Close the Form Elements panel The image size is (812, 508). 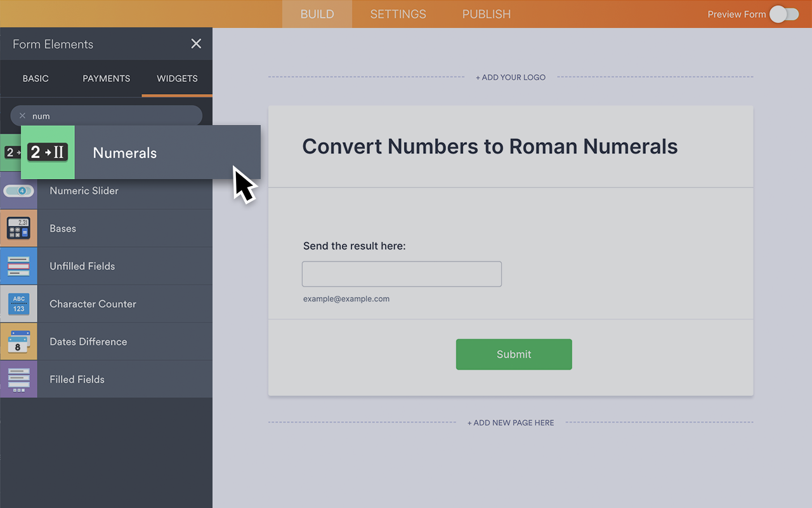(196, 44)
